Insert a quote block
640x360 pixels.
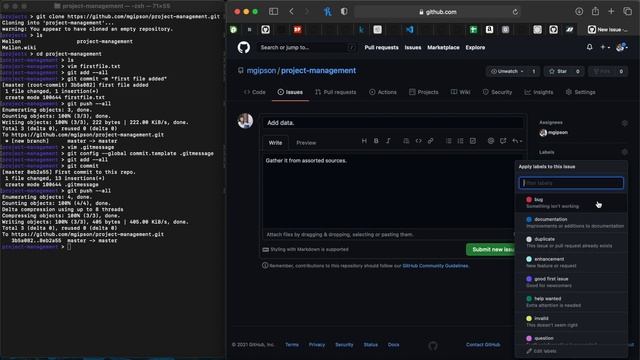tap(406, 141)
